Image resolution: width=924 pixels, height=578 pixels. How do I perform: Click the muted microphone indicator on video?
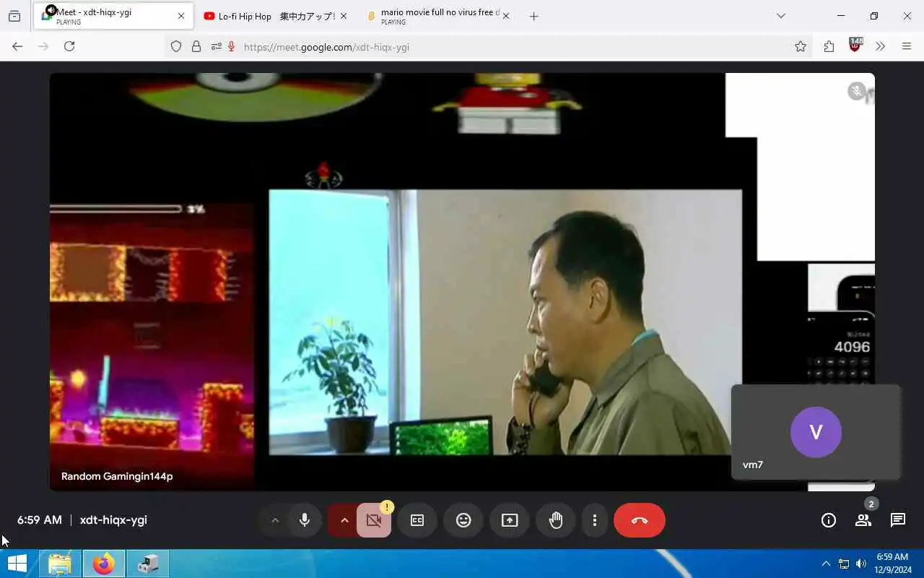point(856,91)
